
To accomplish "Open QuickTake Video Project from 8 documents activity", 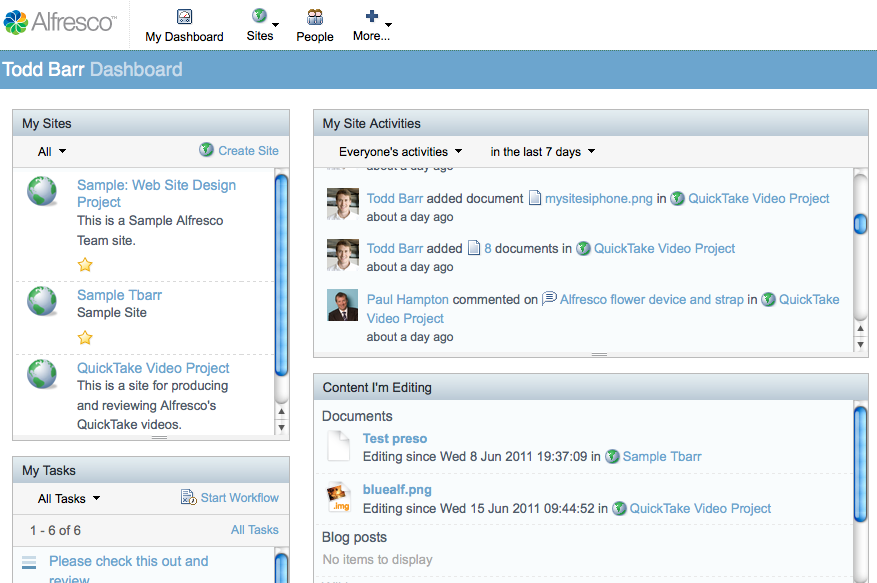I will pyautogui.click(x=664, y=248).
